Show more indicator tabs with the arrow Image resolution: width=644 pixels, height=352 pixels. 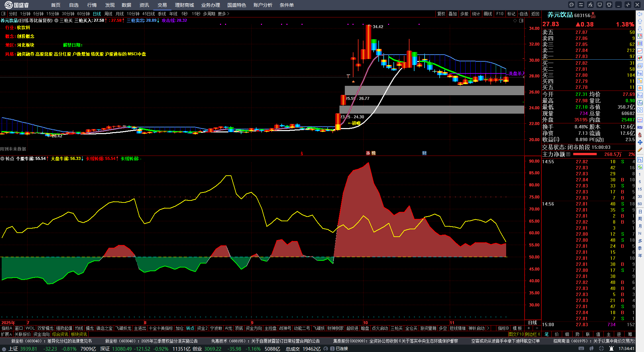pos(488,328)
